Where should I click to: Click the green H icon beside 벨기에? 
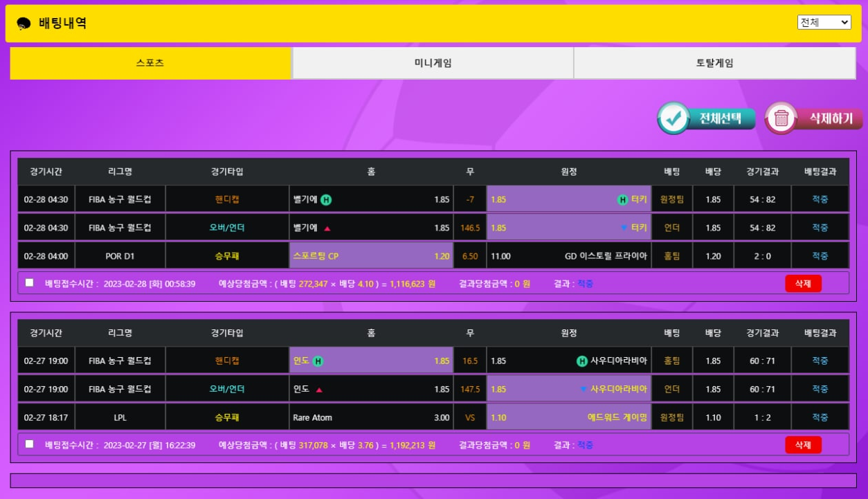(326, 200)
